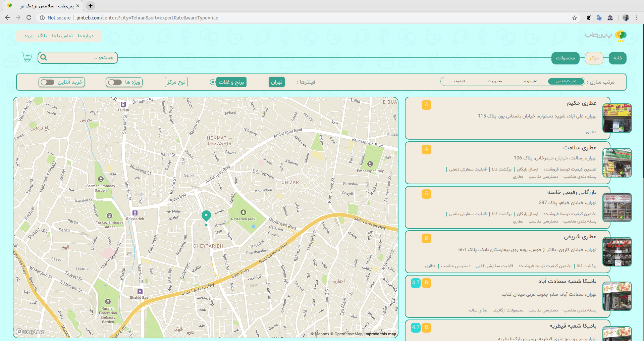Open بلاگ menu link
This screenshot has height=341, width=644.
(x=42, y=36)
